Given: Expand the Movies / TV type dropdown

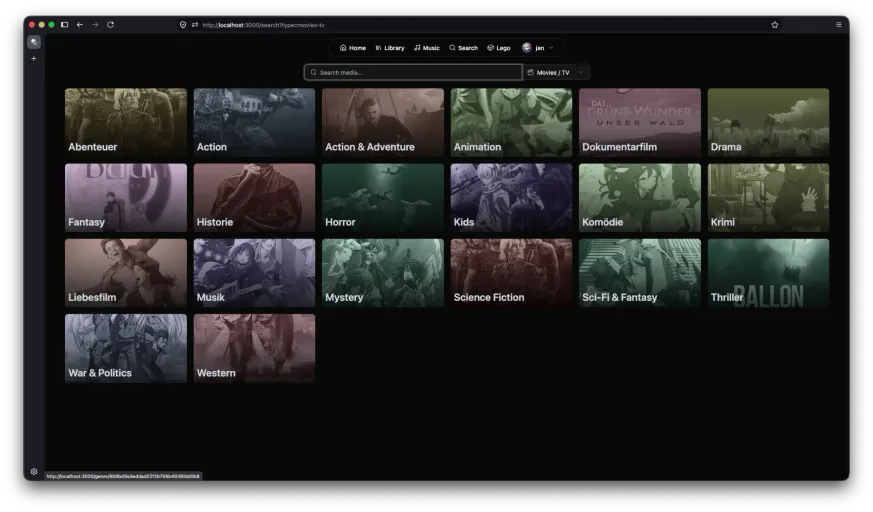Looking at the screenshot, I should click(x=556, y=72).
